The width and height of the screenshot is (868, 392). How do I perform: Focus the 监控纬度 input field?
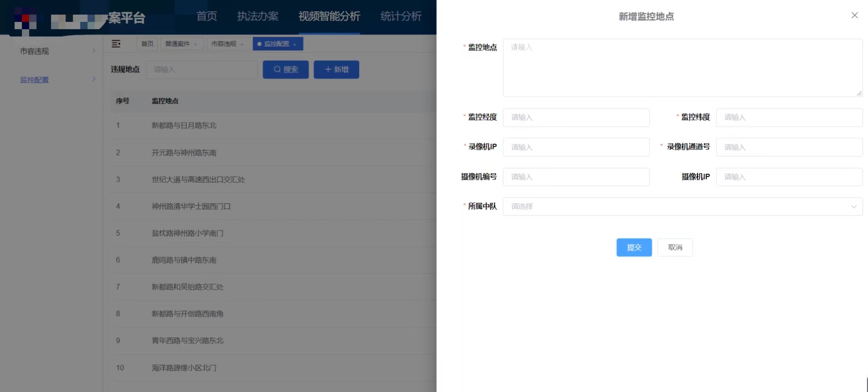pyautogui.click(x=789, y=117)
